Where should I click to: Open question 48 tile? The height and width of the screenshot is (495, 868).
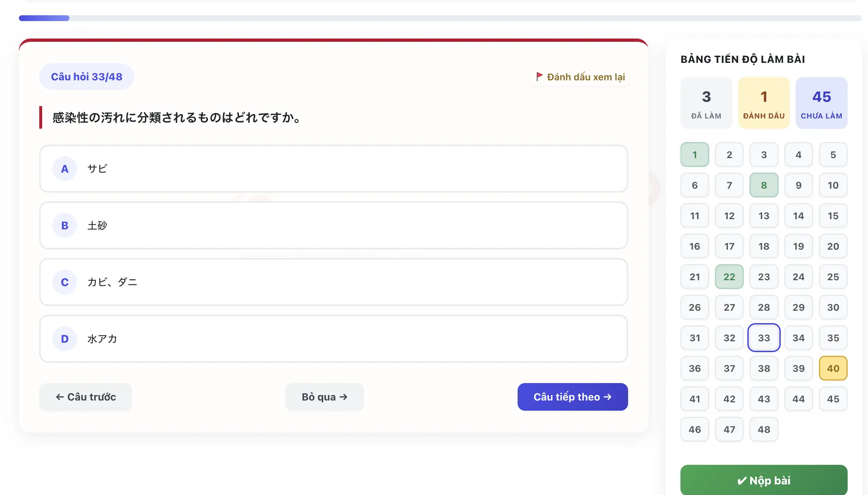(x=764, y=429)
